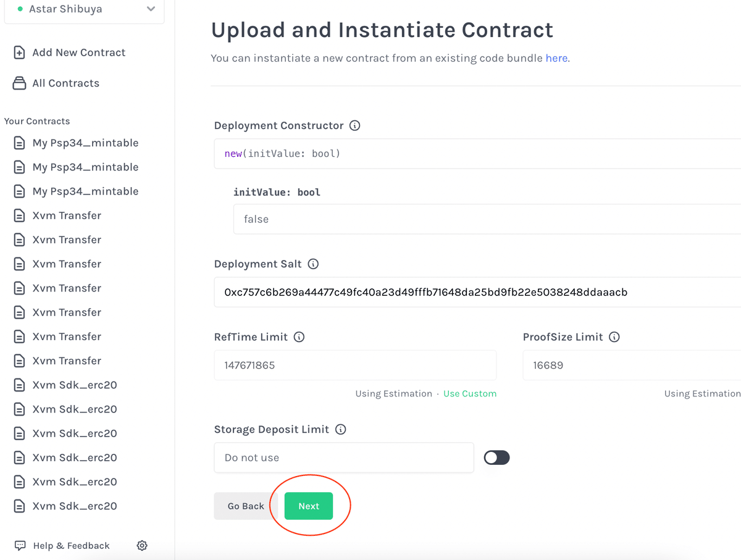Screen dimensions: 741x560
Task: Click the Add New Contract label
Action: point(79,52)
